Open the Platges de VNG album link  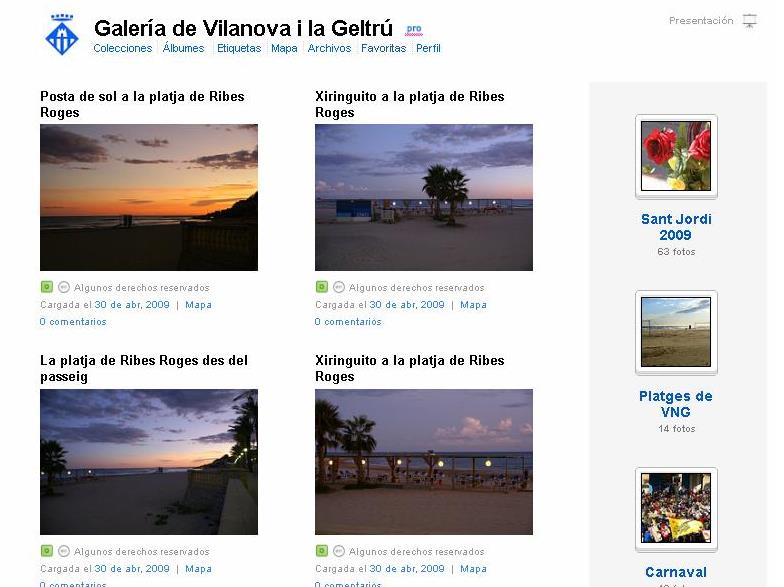coord(676,404)
